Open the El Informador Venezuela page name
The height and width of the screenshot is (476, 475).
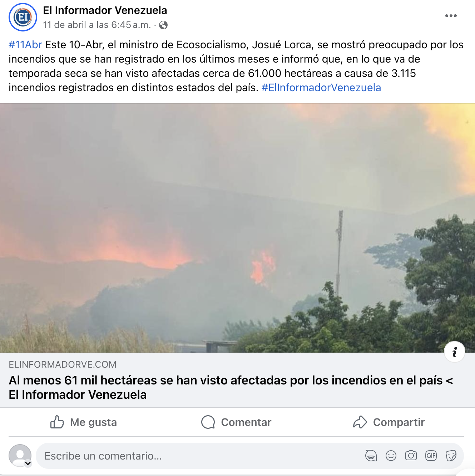point(105,10)
